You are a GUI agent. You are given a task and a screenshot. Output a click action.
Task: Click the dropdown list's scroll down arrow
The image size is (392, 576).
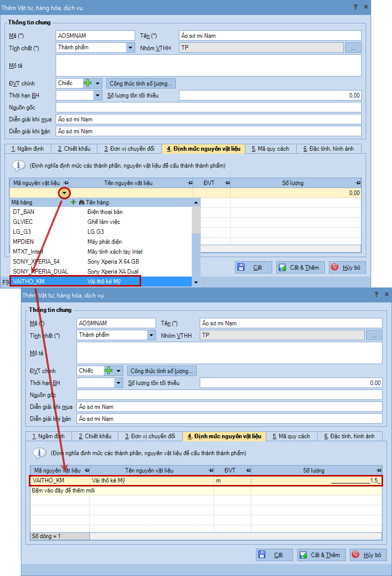pos(196,282)
